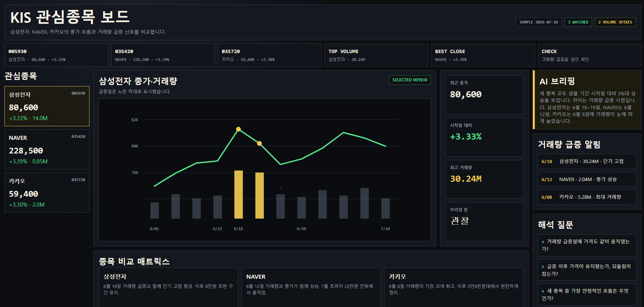Open the first question about 거래량 급증일 가격

(x=587, y=245)
